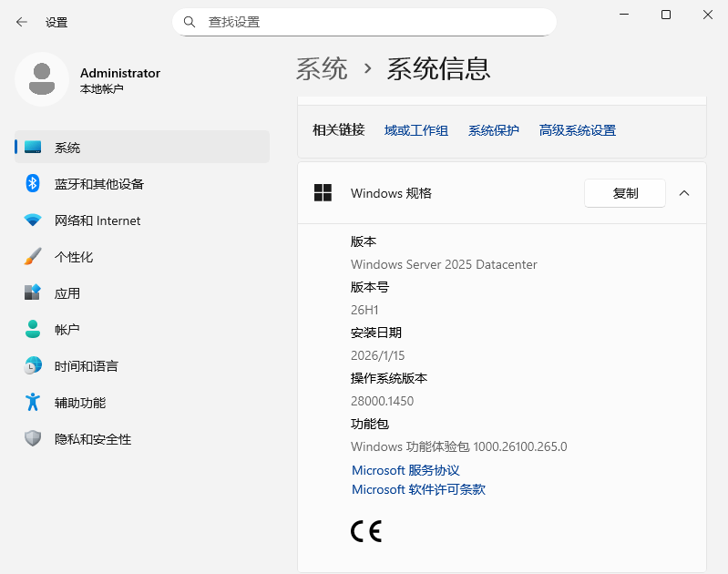
Task: Click the back arrow icon
Action: [21, 22]
